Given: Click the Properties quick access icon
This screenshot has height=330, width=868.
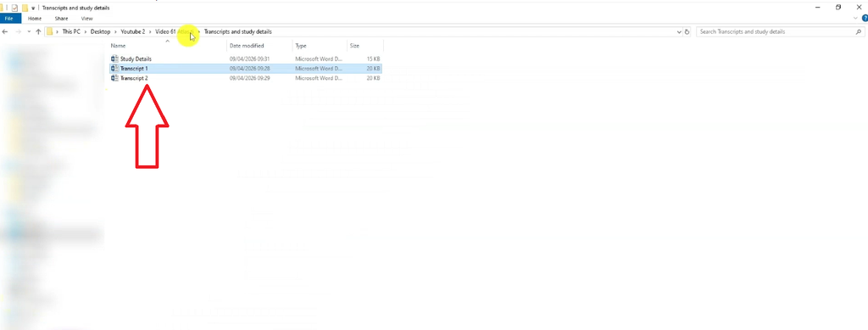Looking at the screenshot, I should [x=15, y=8].
